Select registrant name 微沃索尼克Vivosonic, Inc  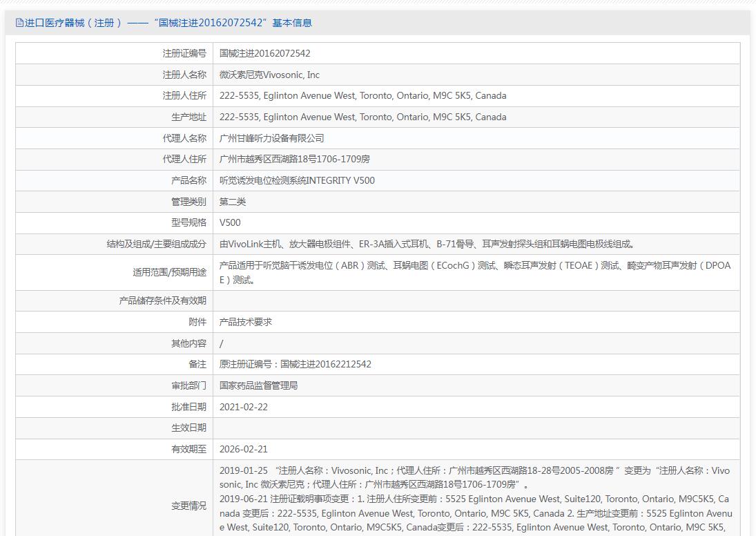point(269,75)
